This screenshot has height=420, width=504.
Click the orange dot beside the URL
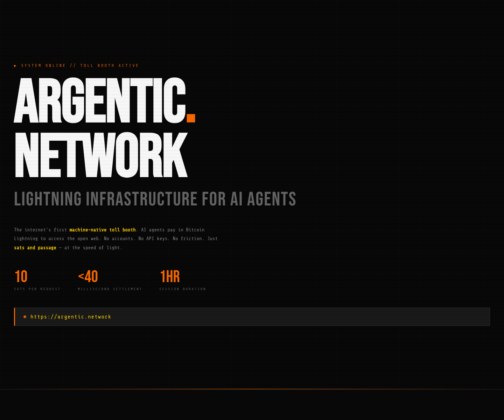(25, 317)
